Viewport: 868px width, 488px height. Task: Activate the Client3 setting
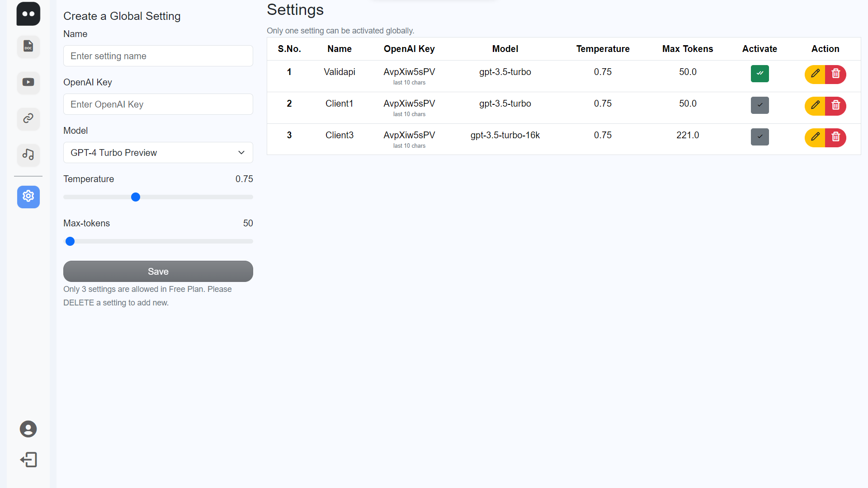tap(759, 136)
